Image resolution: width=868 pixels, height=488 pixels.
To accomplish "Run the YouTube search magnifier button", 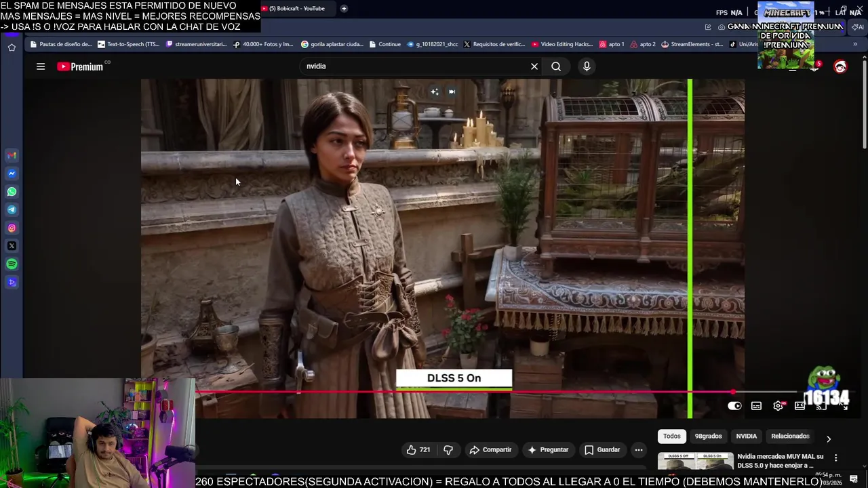I will [x=556, y=66].
